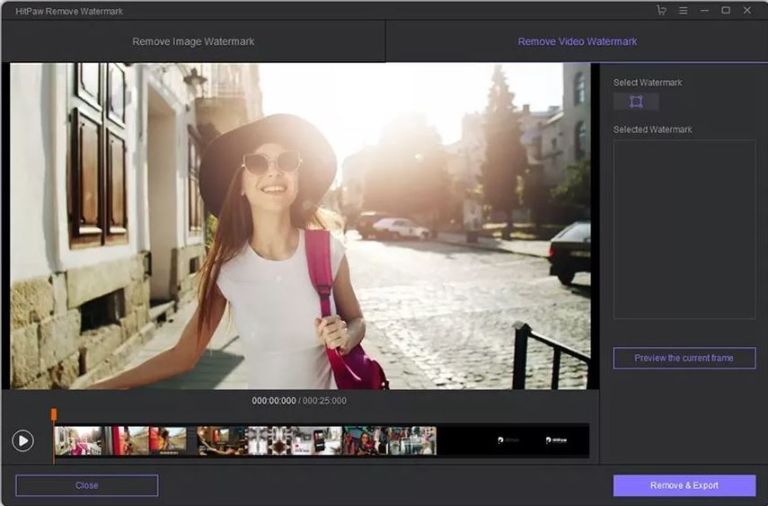Image resolution: width=768 pixels, height=506 pixels.
Task: Close the HitPaw window with X
Action: pos(747,10)
